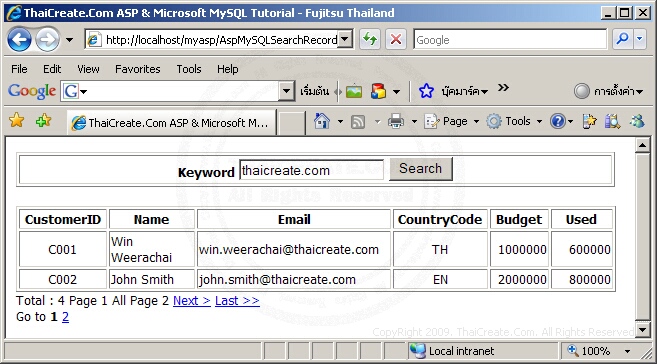The width and height of the screenshot is (657, 364).
Task: Click the Search button
Action: [421, 169]
